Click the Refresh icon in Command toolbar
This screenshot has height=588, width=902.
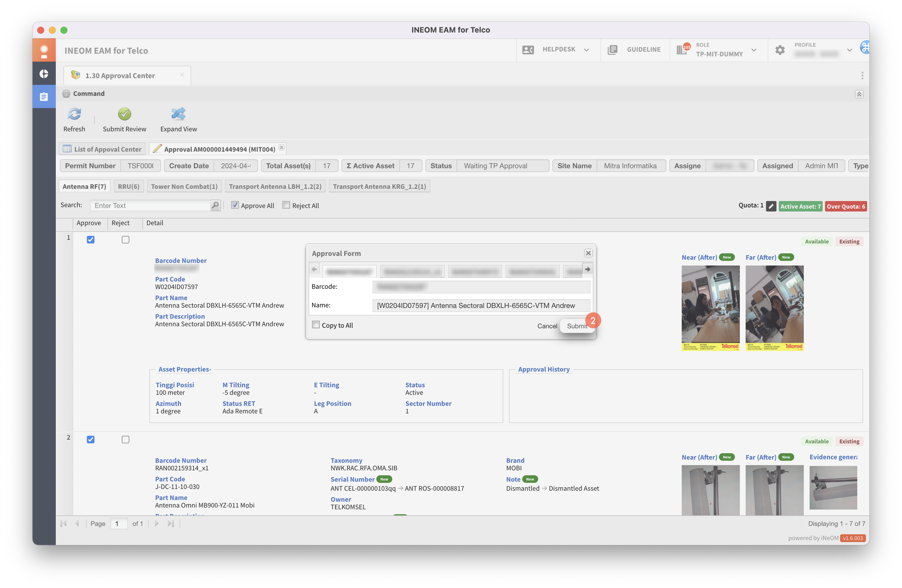pos(74,114)
